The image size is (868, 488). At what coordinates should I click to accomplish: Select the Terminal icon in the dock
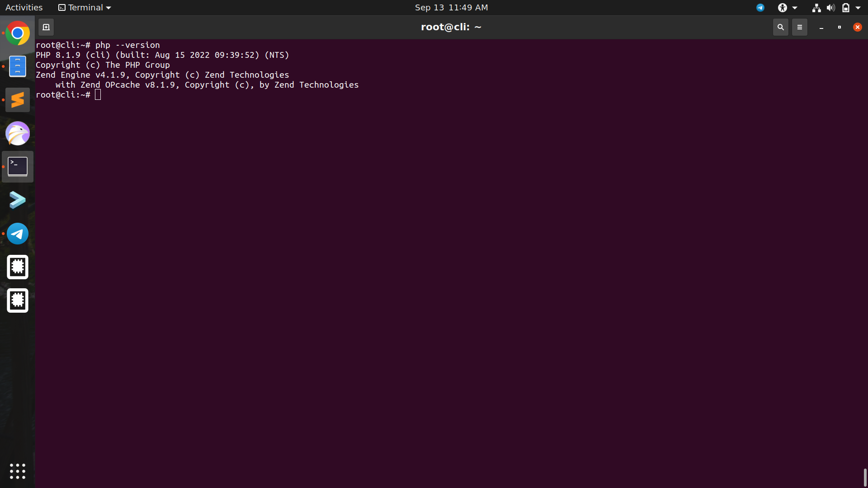[18, 166]
